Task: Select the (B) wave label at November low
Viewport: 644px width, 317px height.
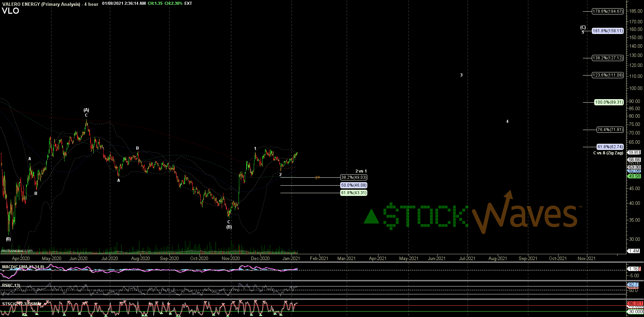Action: (x=229, y=227)
